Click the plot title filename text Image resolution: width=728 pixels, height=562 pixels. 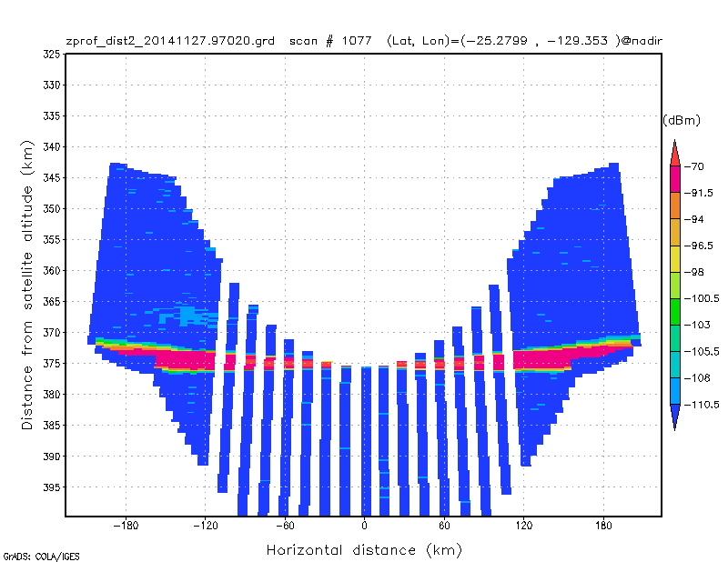(x=170, y=41)
